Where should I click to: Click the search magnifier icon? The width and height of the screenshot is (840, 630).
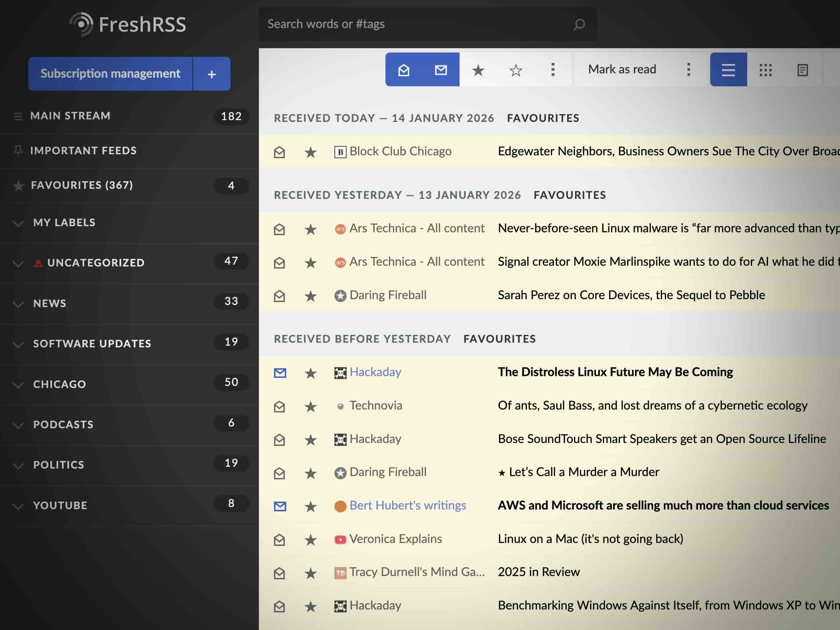pos(578,24)
